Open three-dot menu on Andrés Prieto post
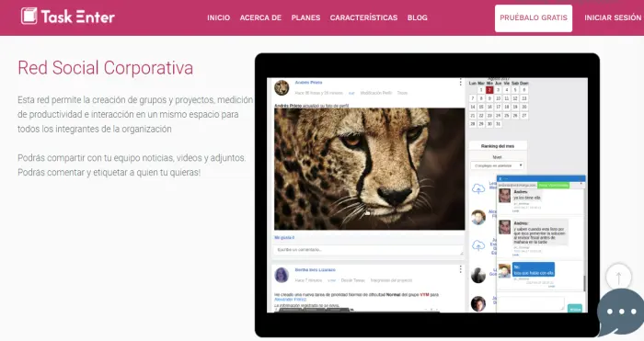The image size is (644, 341). point(460,83)
